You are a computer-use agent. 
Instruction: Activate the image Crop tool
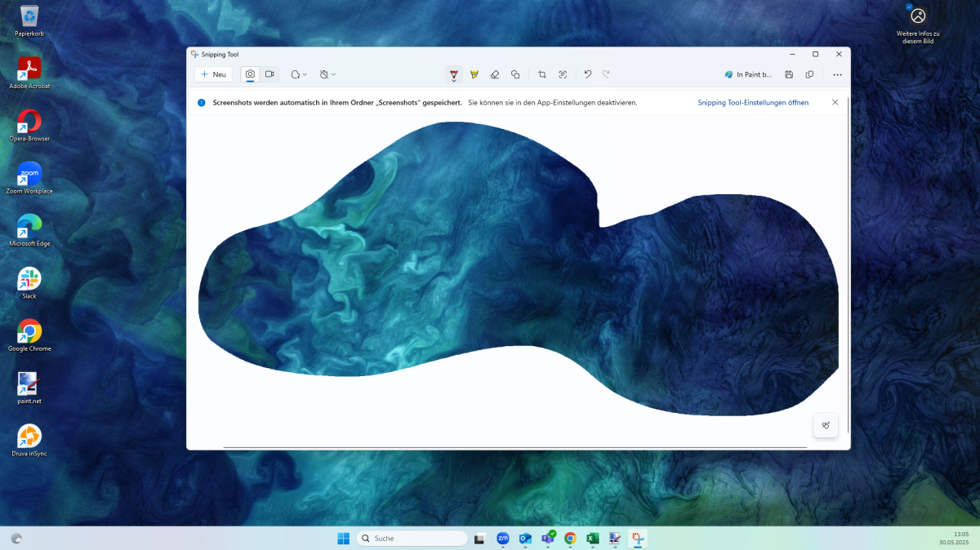pos(542,74)
